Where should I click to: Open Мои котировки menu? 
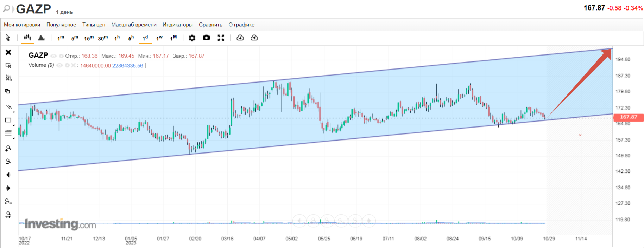[x=22, y=25]
